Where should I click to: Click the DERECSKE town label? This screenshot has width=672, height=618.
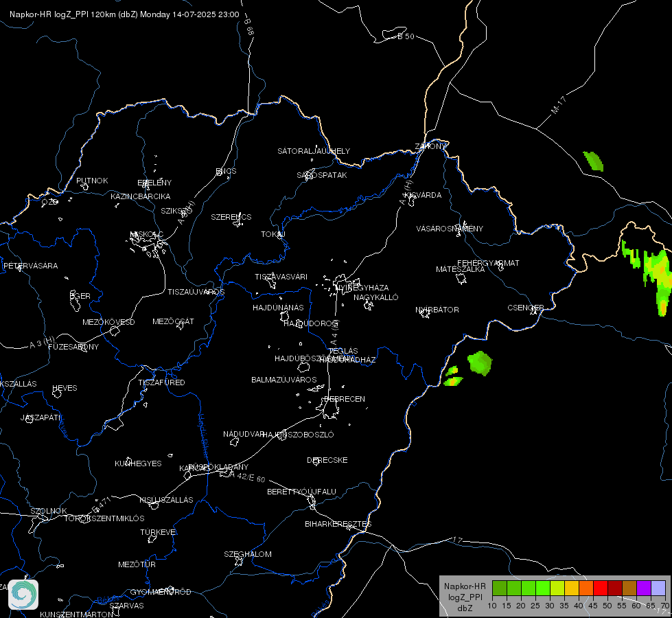coord(327,460)
